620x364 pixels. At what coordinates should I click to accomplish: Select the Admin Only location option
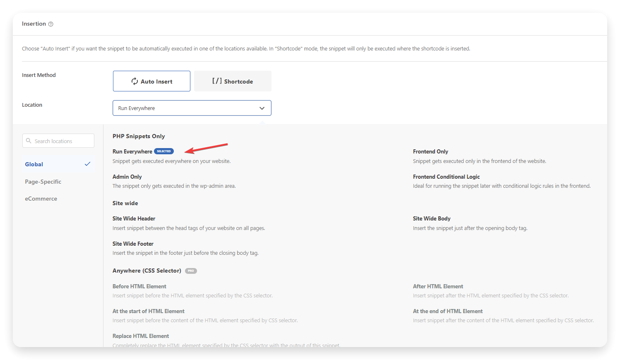[127, 177]
